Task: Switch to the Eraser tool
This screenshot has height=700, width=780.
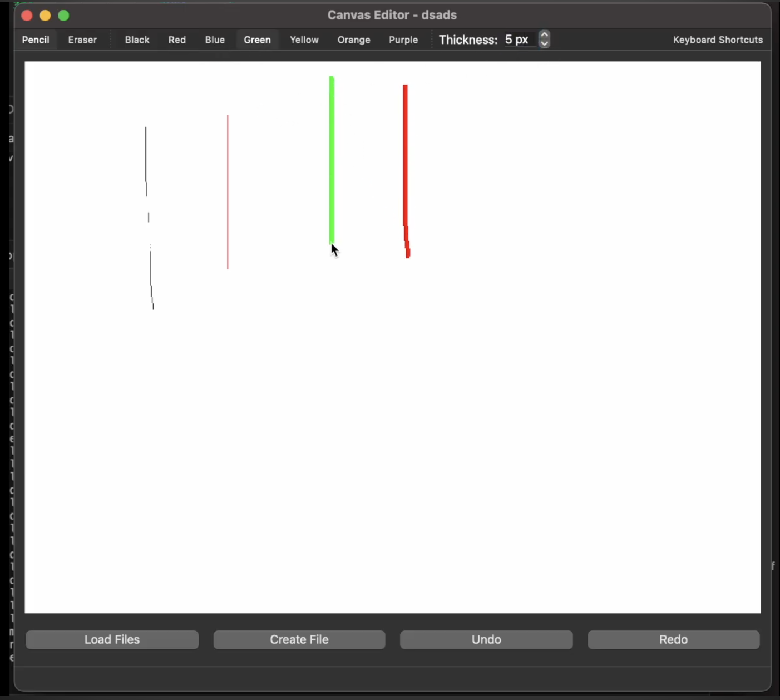Action: (82, 40)
